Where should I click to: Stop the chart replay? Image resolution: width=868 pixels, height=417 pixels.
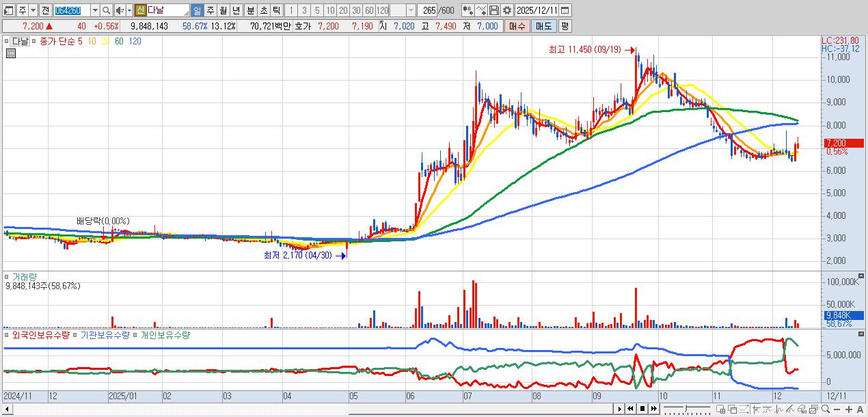(x=642, y=409)
